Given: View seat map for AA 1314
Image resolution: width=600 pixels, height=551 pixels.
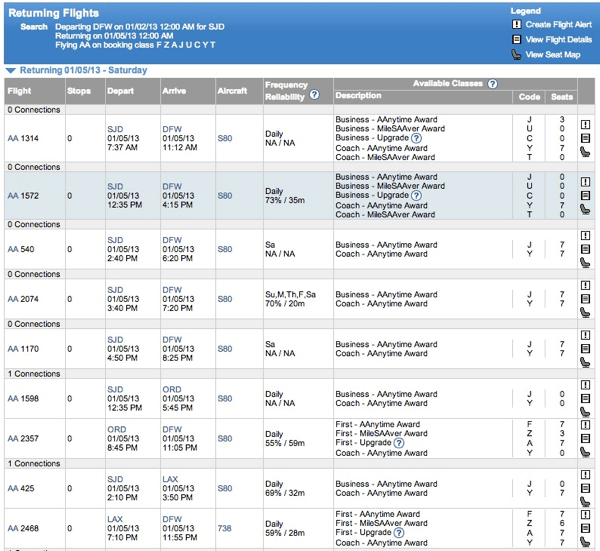Looking at the screenshot, I should click(x=585, y=152).
